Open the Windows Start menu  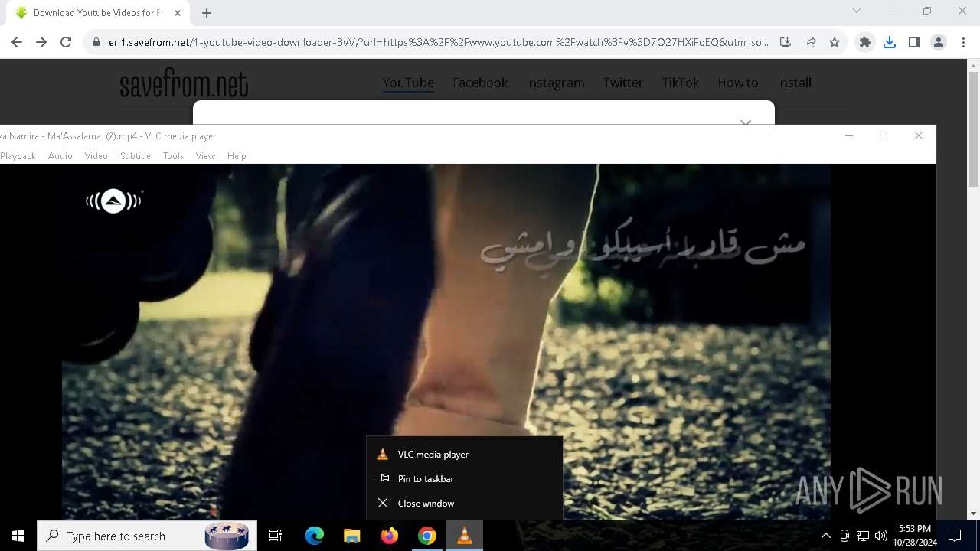pyautogui.click(x=18, y=536)
